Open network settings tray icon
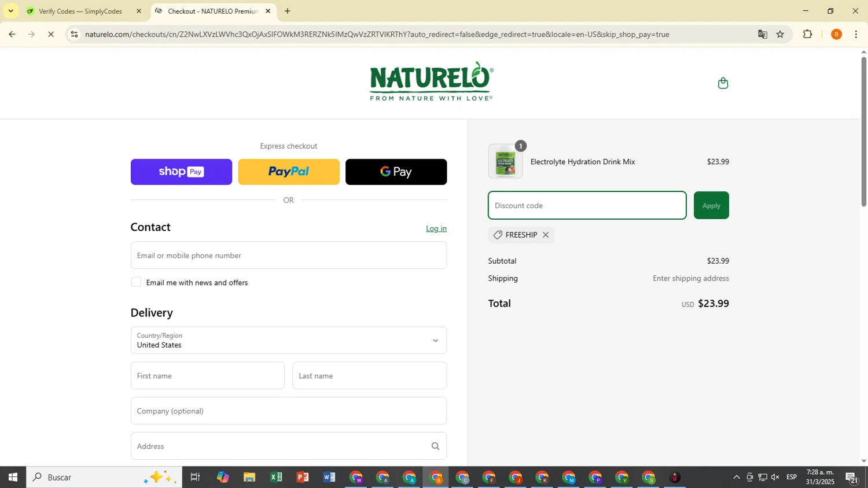868x488 pixels. pos(763,477)
